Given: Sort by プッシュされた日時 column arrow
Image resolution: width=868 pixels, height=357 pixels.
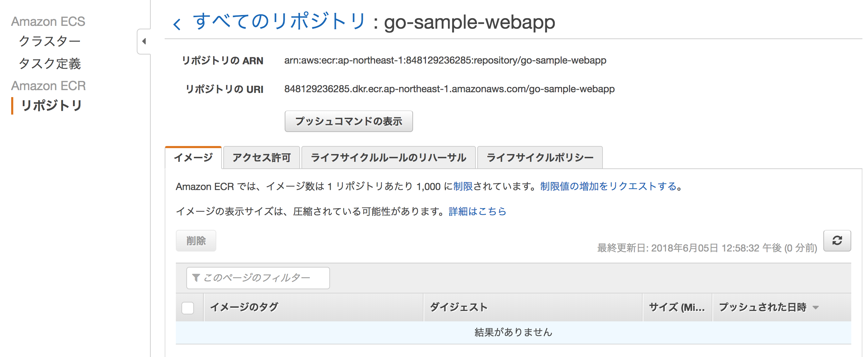Looking at the screenshot, I should point(815,307).
